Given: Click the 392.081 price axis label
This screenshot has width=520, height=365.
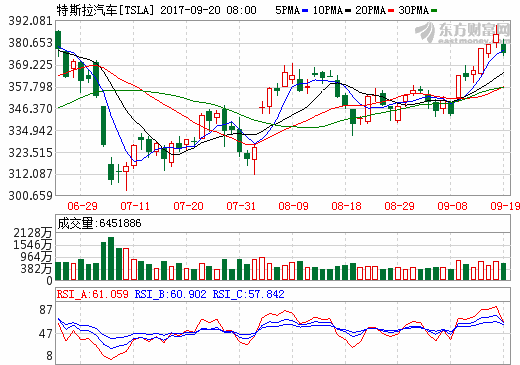Looking at the screenshot, I should pos(31,21).
